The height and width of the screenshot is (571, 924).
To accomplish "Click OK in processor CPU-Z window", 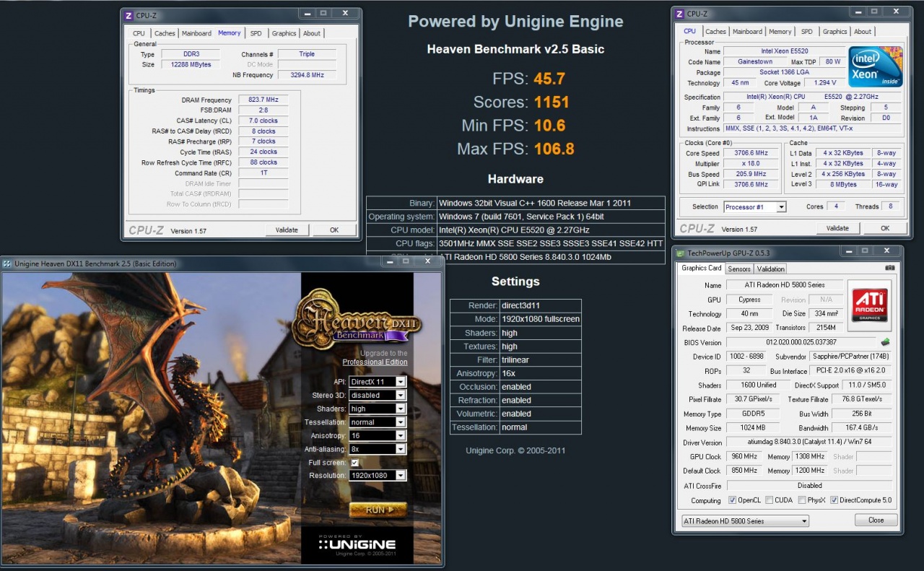I will tap(885, 228).
